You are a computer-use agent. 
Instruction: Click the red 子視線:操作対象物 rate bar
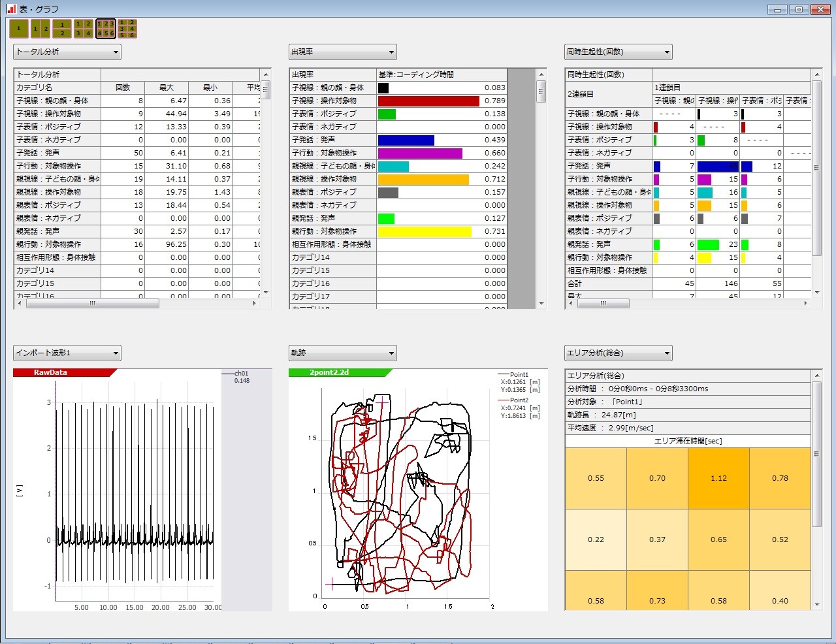coord(428,101)
